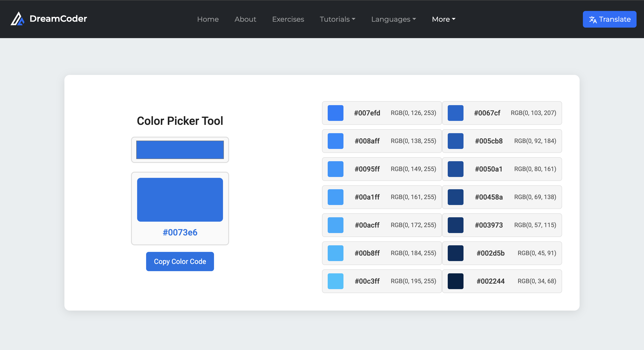Click the Translate button
Screen dimensions: 644x350
point(609,19)
